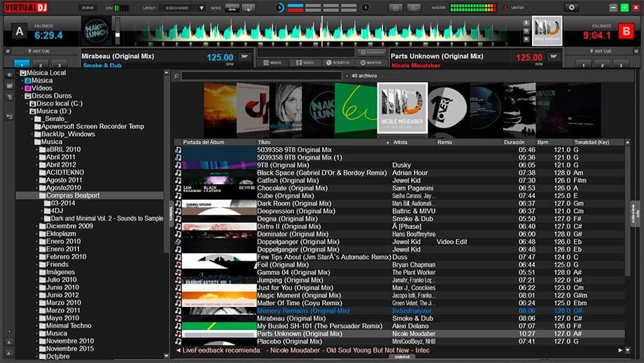
Task: Click the broadcast icon next to record
Action: 414,8
